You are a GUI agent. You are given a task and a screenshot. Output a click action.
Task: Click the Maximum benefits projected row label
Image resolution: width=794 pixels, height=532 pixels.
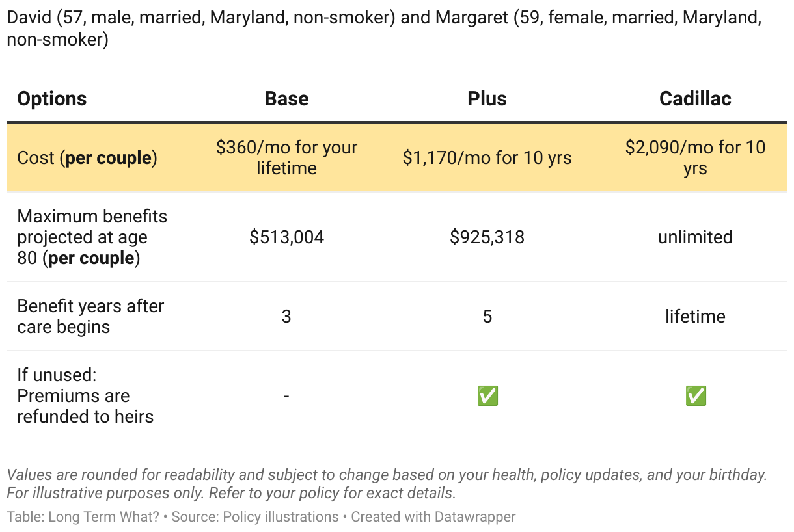coord(92,237)
